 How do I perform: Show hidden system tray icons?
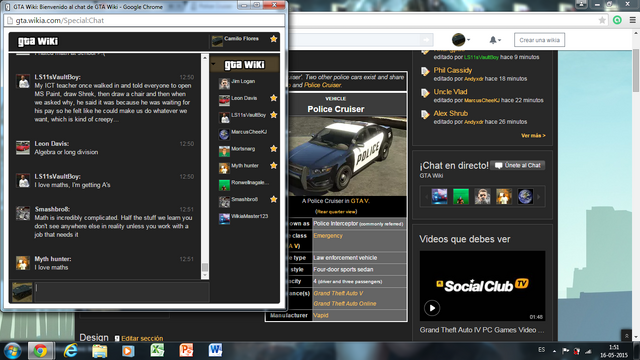tap(554, 351)
